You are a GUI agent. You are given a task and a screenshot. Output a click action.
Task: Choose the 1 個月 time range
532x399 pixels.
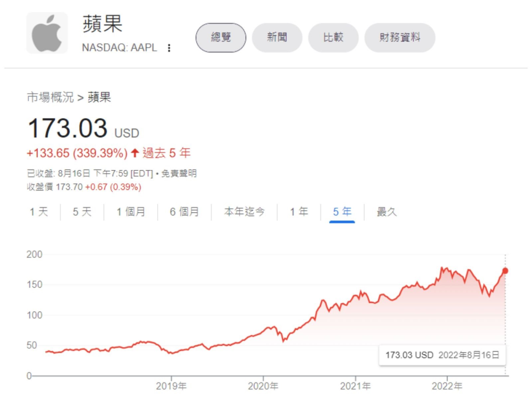131,212
